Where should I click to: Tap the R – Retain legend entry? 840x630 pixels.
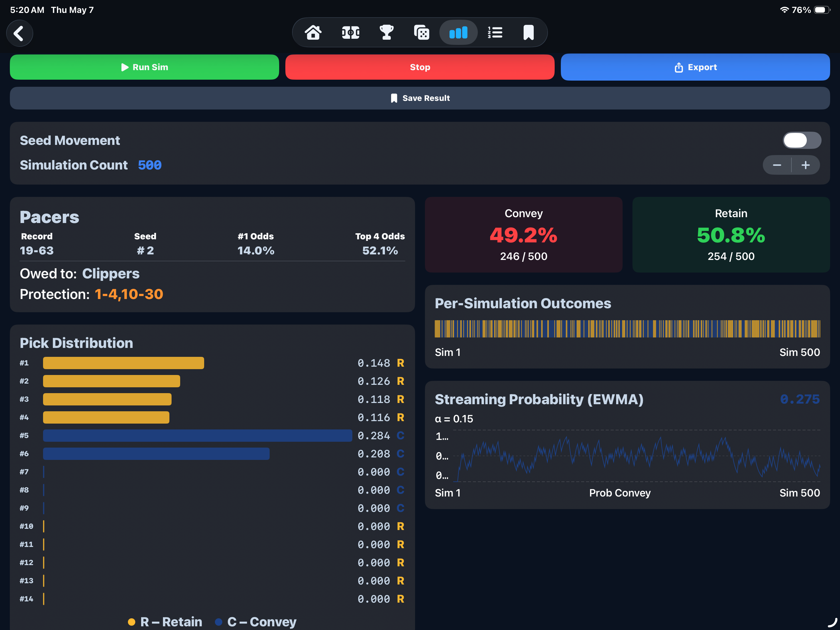tap(165, 622)
